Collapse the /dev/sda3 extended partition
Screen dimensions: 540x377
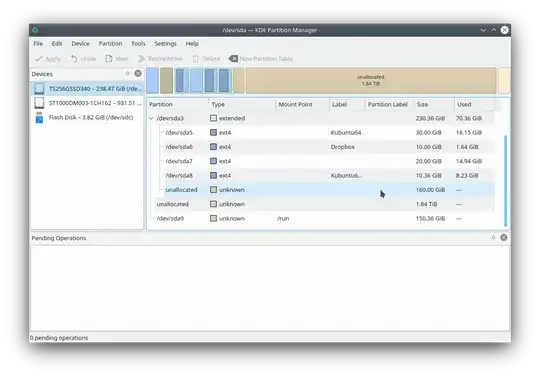tap(151, 118)
